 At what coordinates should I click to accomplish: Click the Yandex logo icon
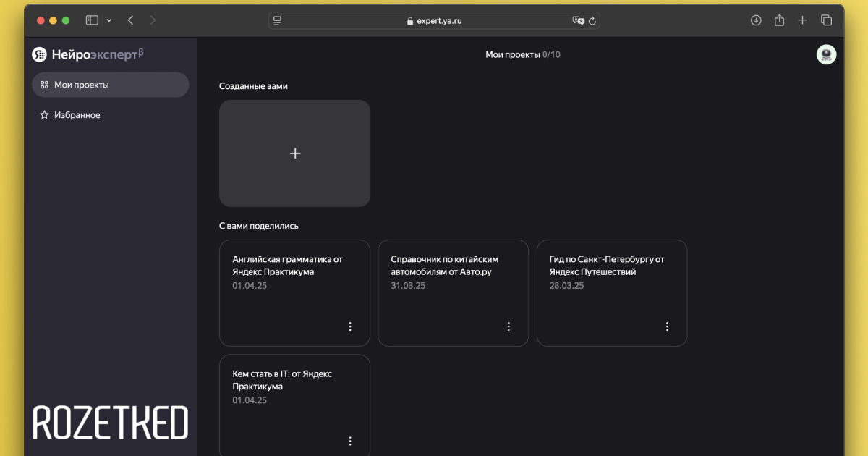click(39, 54)
